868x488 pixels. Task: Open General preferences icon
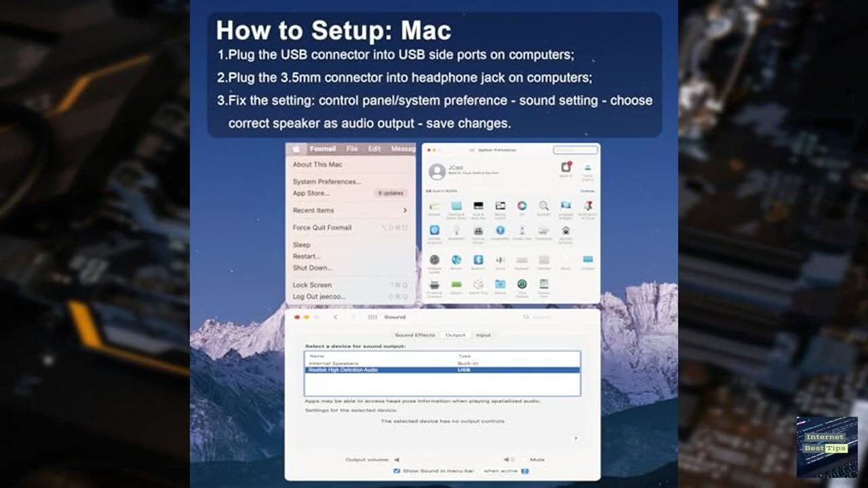(x=435, y=206)
